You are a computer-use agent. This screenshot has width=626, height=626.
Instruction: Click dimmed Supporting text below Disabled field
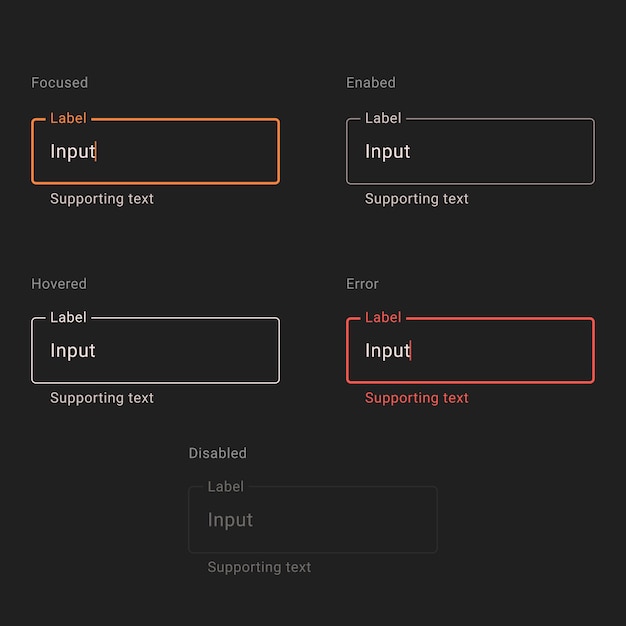click(260, 567)
